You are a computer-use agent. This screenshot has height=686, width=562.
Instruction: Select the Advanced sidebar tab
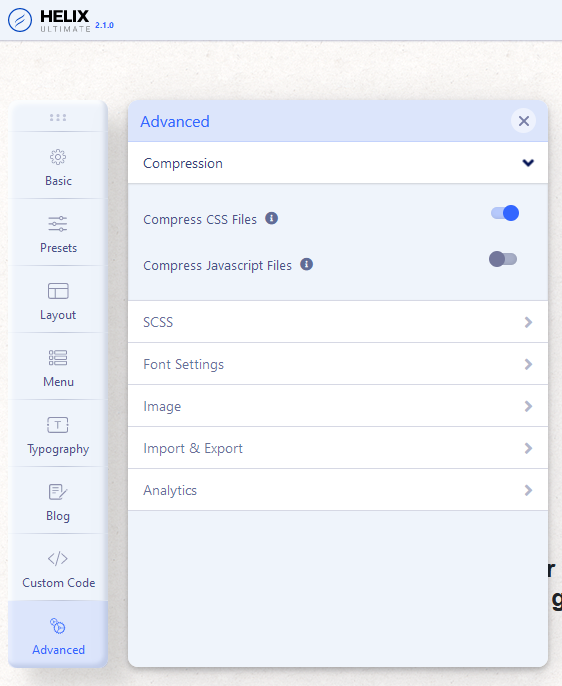tap(58, 634)
